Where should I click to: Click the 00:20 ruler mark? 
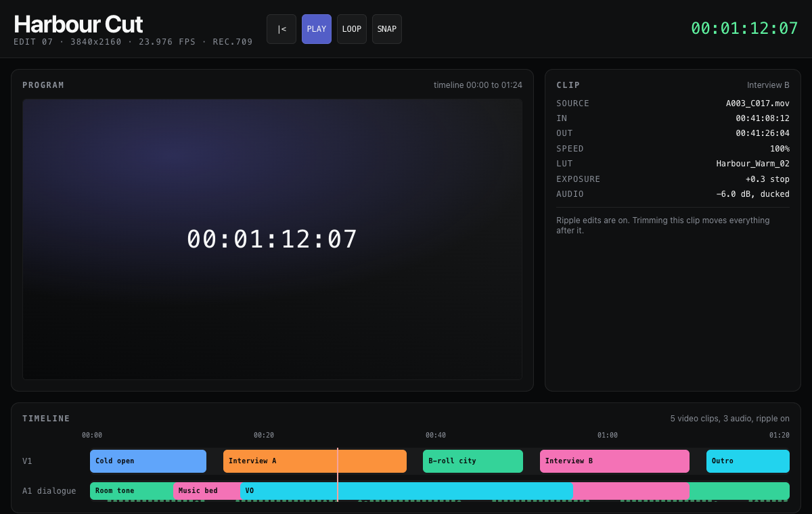point(264,436)
